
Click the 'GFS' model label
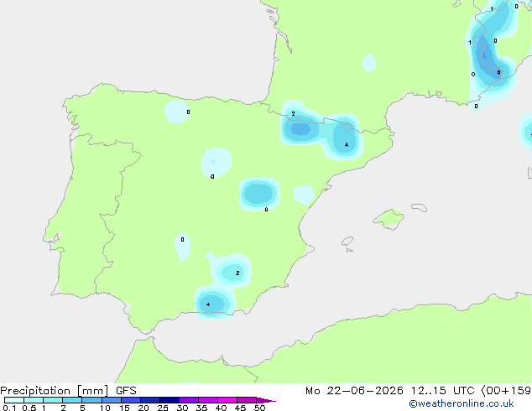pos(126,391)
